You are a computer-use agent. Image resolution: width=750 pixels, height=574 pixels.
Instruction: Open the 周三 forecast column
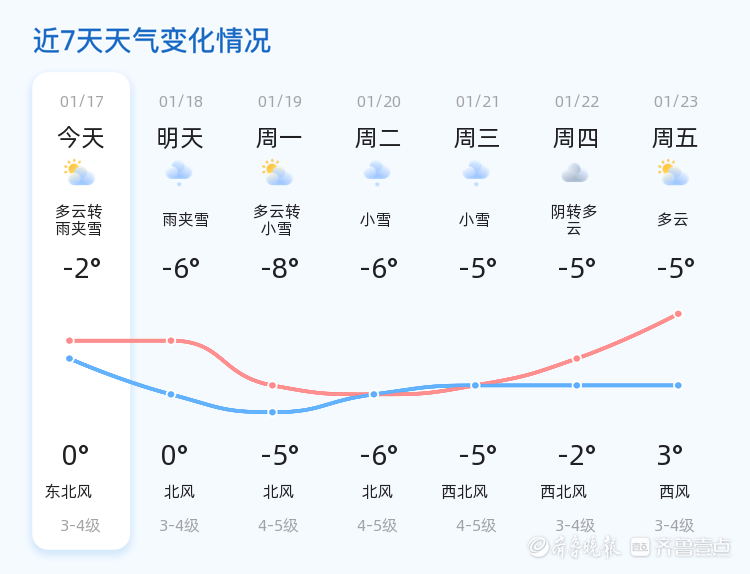(x=477, y=137)
